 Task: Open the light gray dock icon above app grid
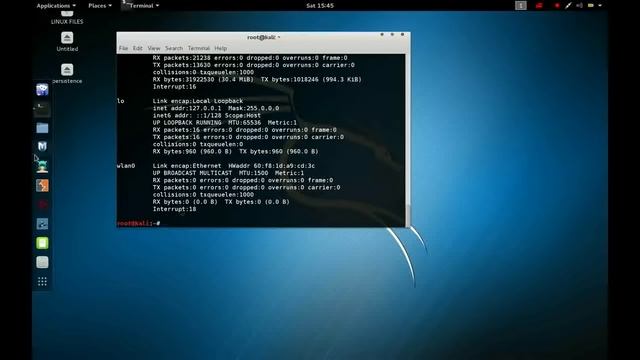coord(42,262)
